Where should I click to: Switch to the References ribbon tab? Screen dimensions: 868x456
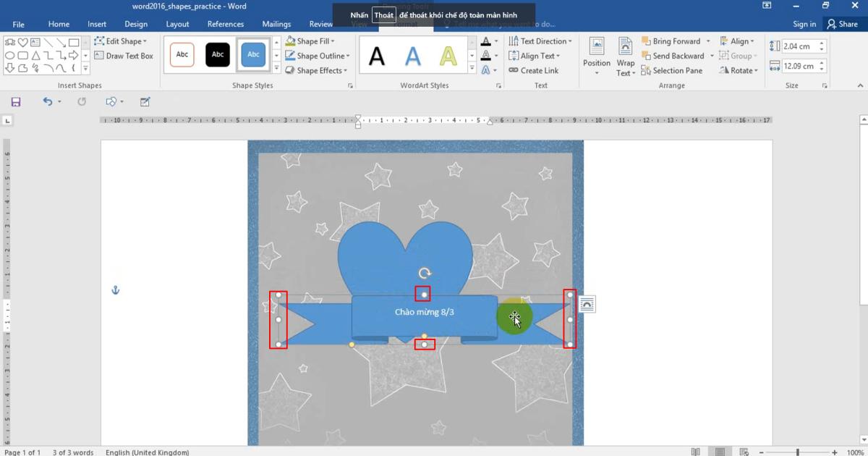[x=225, y=24]
